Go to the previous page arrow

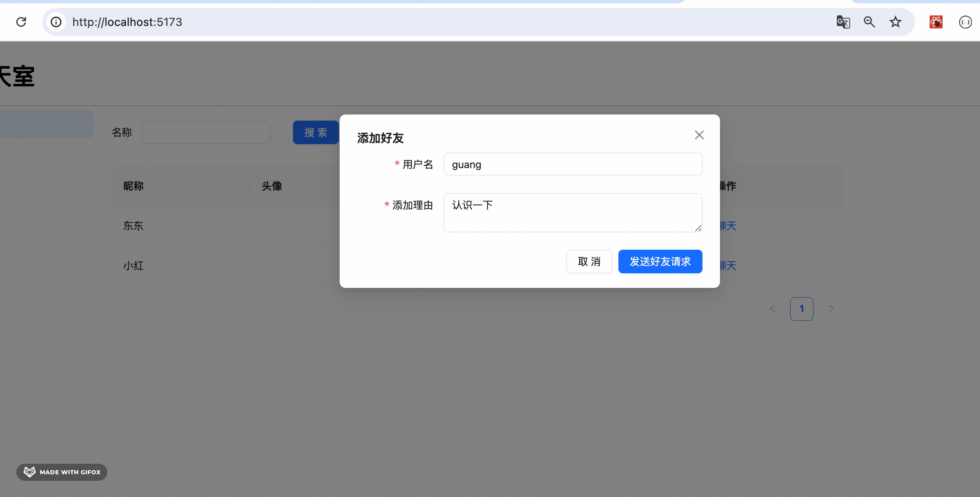coord(772,309)
